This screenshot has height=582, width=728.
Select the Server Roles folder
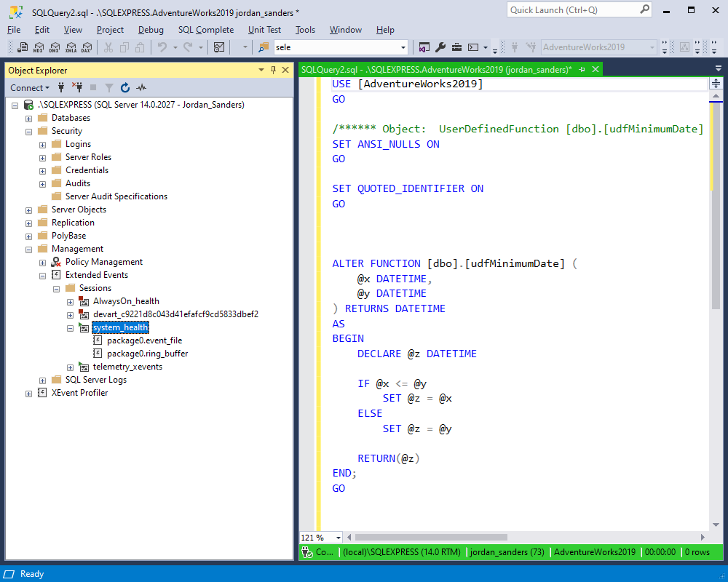pyautogui.click(x=88, y=157)
